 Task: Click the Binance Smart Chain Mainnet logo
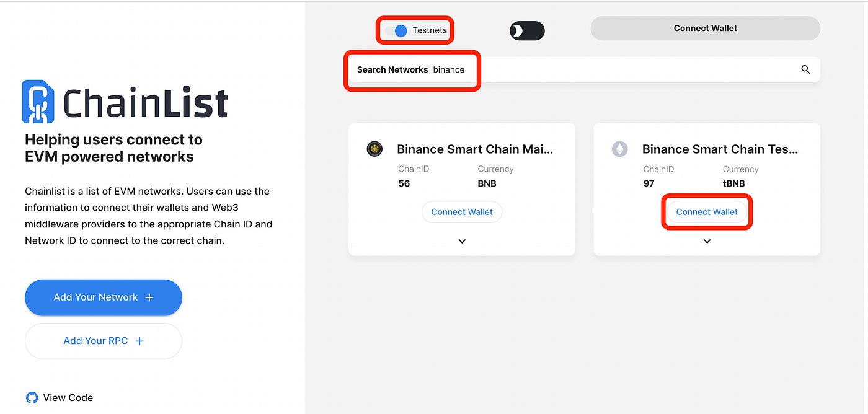(374, 149)
